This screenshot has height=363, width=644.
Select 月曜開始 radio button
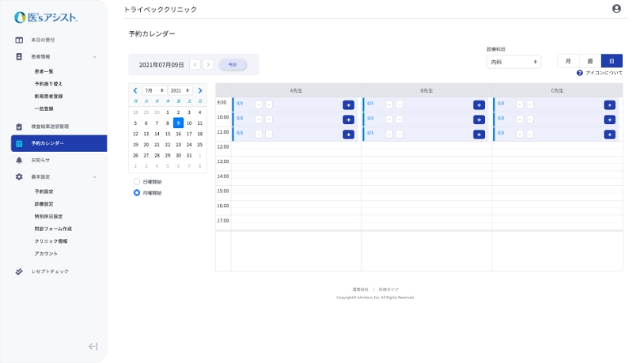tap(137, 193)
